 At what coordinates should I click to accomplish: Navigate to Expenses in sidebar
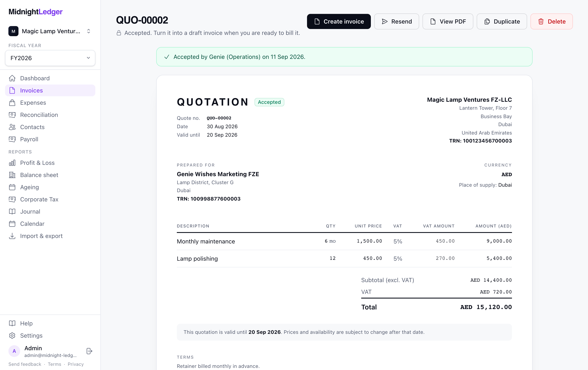pos(50,103)
